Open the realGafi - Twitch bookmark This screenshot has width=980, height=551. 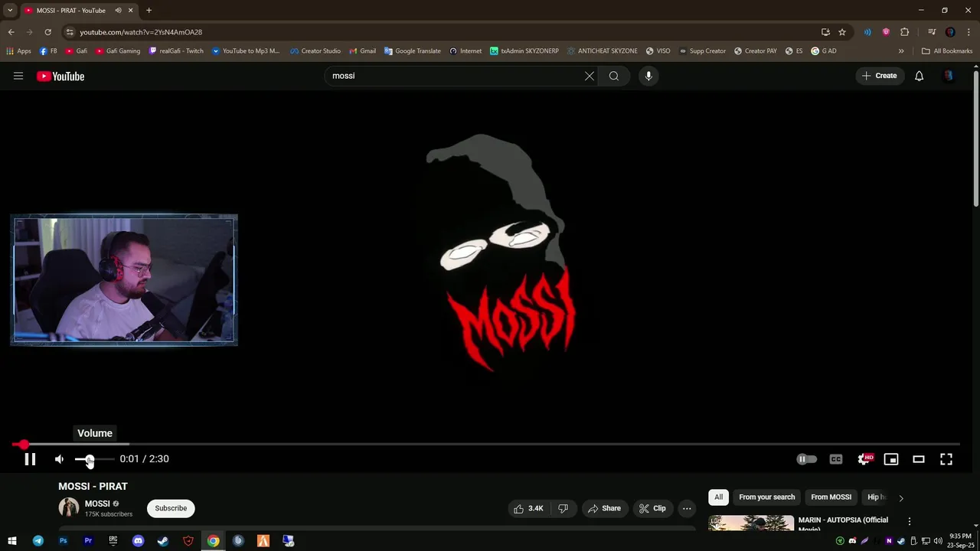[176, 51]
